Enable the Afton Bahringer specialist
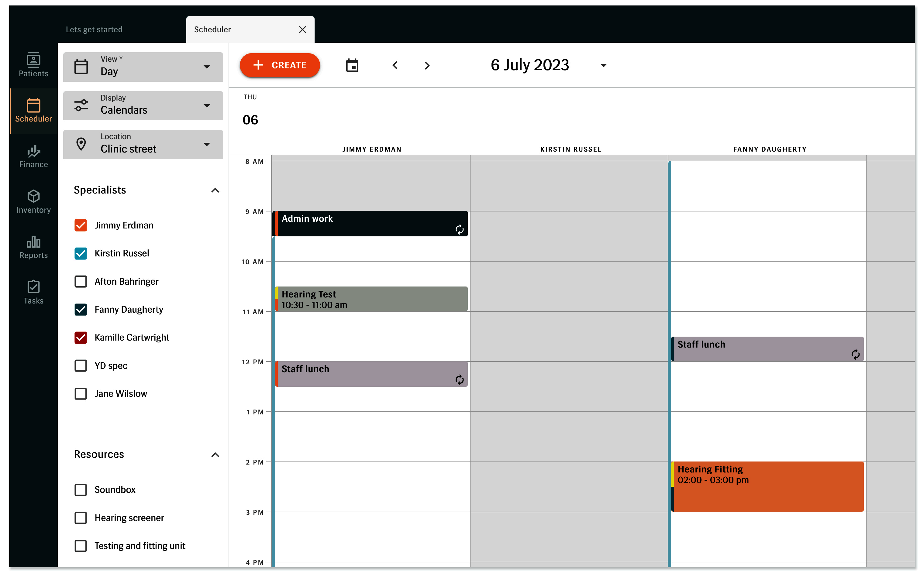 [x=80, y=281]
